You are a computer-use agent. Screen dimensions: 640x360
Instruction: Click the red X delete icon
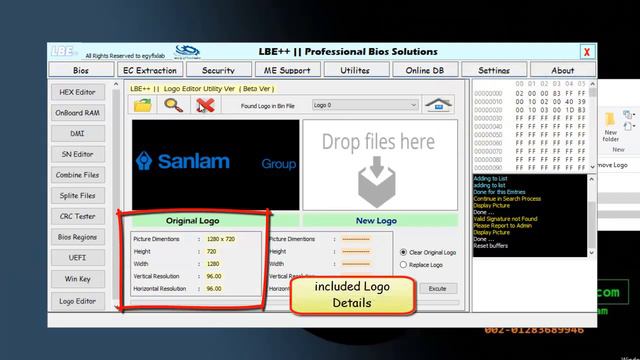205,105
